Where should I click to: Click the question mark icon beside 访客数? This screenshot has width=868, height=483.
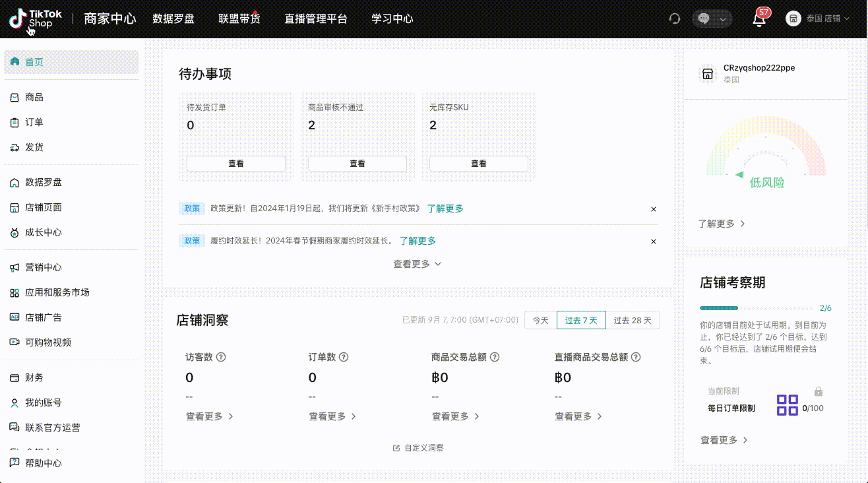[221, 357]
